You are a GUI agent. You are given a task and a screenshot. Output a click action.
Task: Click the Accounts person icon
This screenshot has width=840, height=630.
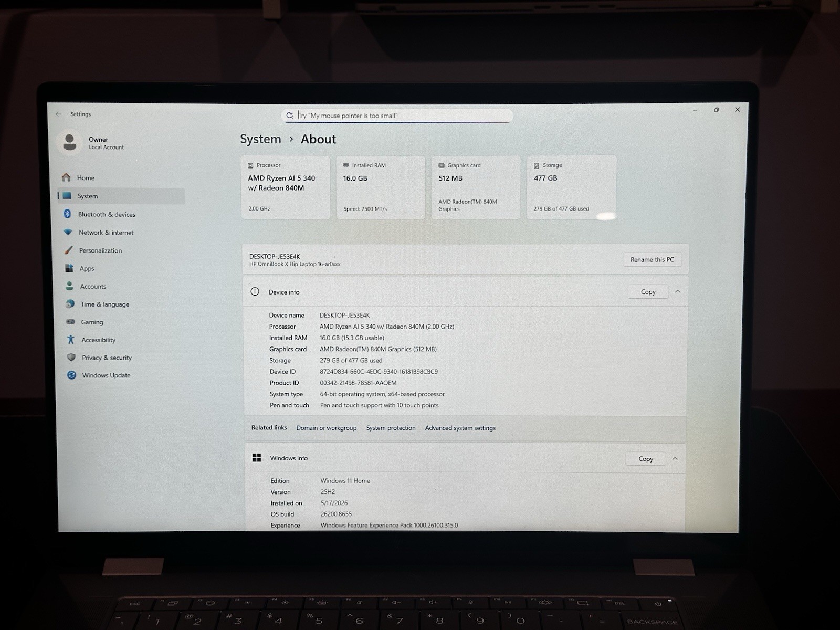point(69,286)
